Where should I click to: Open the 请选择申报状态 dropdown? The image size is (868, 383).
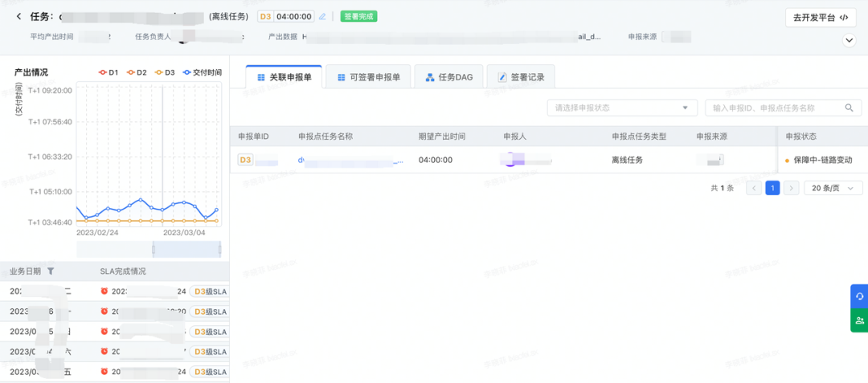[622, 108]
